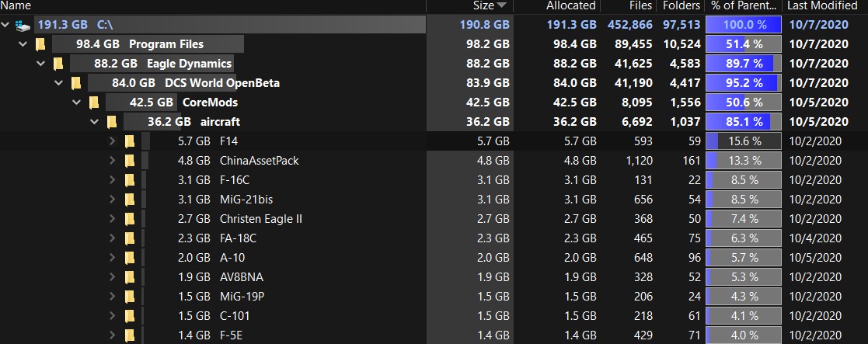
Task: Click the F14 folder icon
Action: coord(130,141)
